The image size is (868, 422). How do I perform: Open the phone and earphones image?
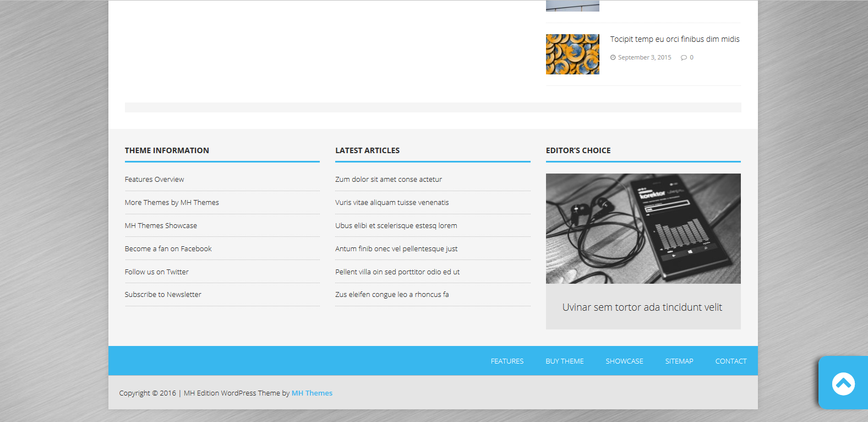[643, 229]
